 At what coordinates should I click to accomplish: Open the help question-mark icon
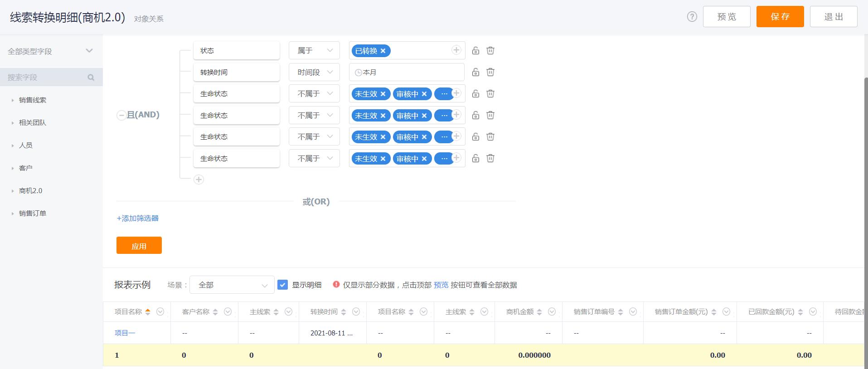tap(692, 17)
